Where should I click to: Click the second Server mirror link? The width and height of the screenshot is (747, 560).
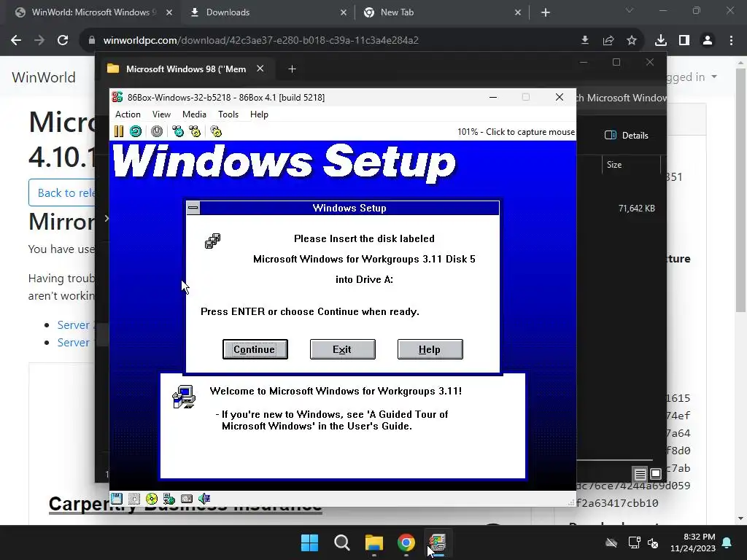74,343
